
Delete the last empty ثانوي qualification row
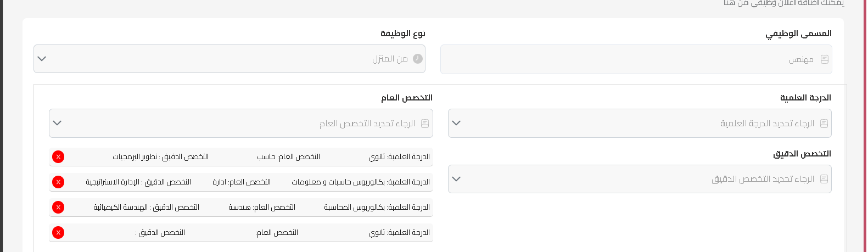click(x=58, y=233)
